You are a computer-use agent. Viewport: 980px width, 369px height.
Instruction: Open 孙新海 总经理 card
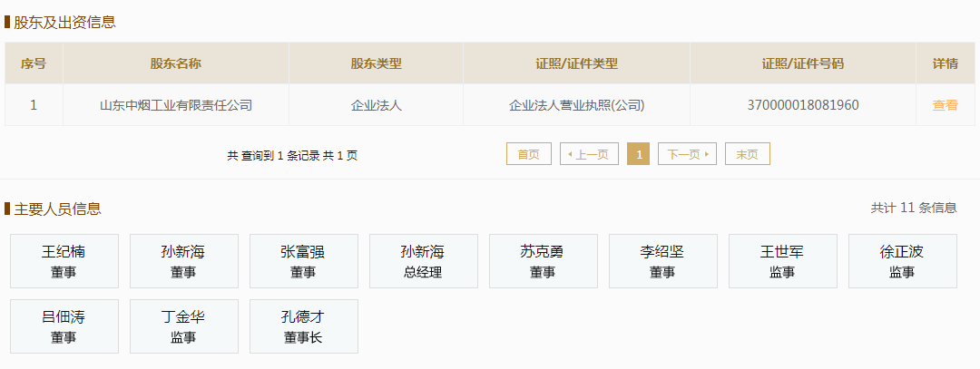tap(423, 261)
